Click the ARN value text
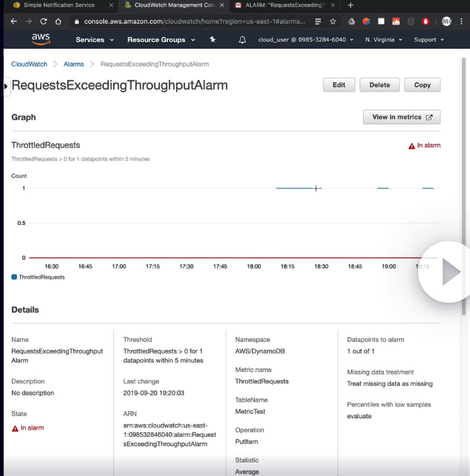Screen dimensions: 470x476 pyautogui.click(x=169, y=434)
